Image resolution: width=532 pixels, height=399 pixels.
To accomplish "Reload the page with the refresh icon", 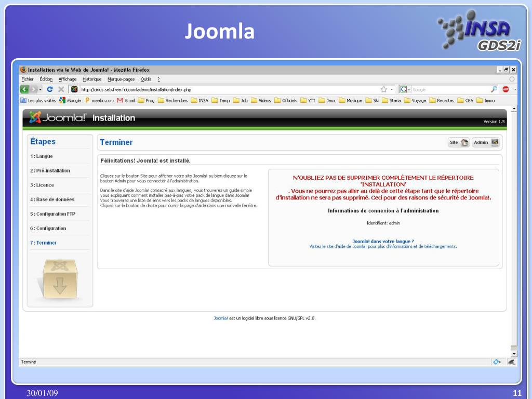I will [50, 89].
